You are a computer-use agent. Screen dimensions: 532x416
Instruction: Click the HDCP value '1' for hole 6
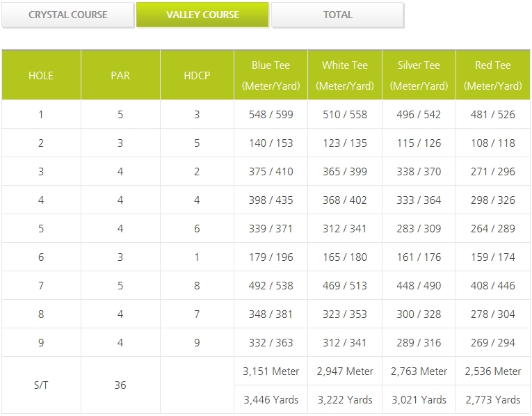click(197, 257)
